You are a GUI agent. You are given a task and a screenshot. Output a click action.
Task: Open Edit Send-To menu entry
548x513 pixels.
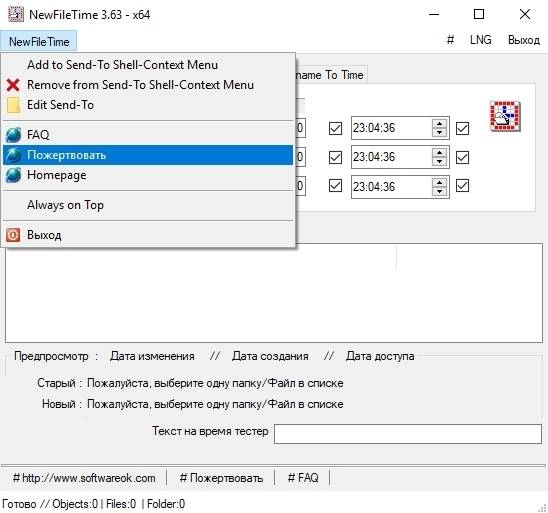[148, 105]
